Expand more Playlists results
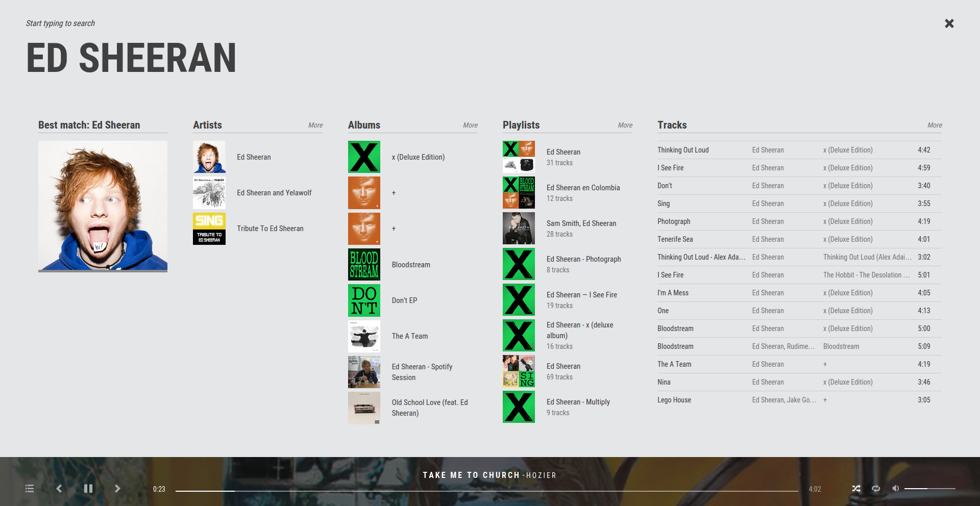Screen dimensions: 980x506 pos(625,125)
